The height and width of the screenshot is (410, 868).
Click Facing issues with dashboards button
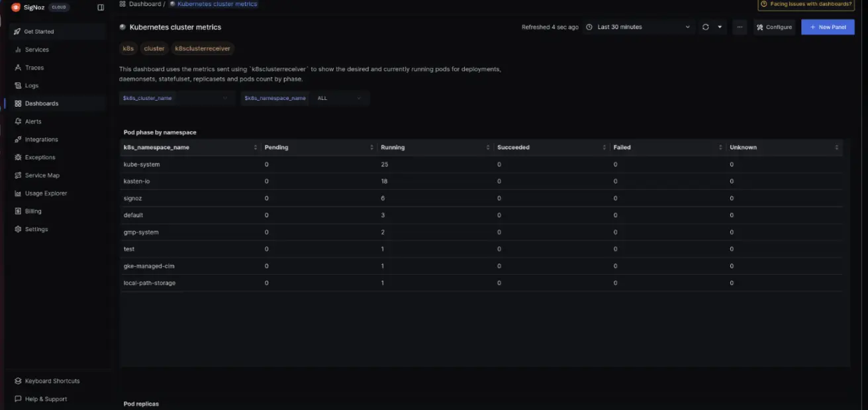806,4
